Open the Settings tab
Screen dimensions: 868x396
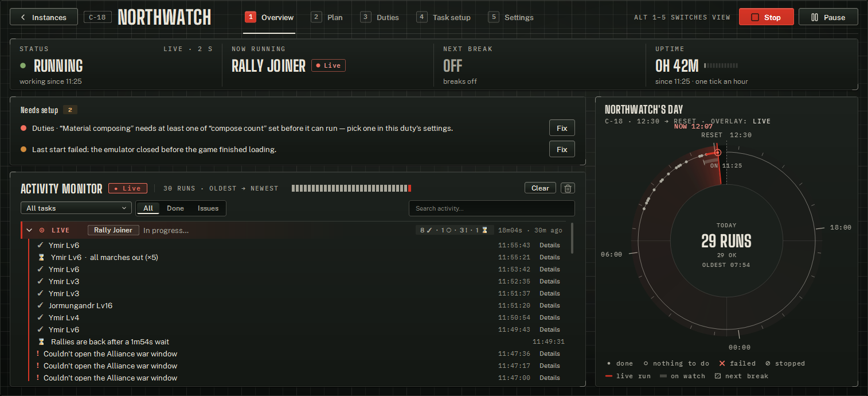click(511, 17)
